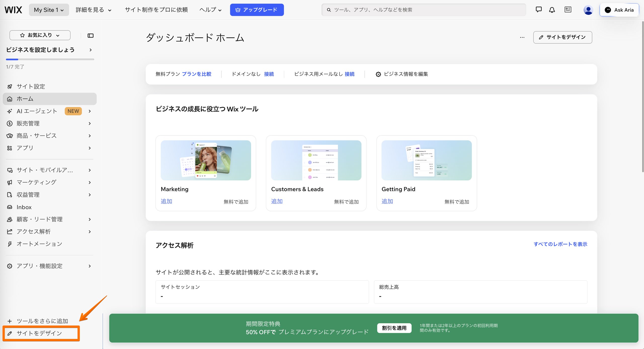Open サイト制作をプロに依頼 menu item
644x349 pixels.
[x=156, y=10]
